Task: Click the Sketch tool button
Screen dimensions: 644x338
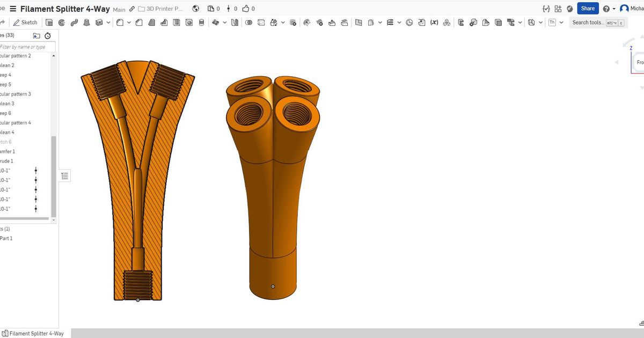Action: [x=25, y=23]
